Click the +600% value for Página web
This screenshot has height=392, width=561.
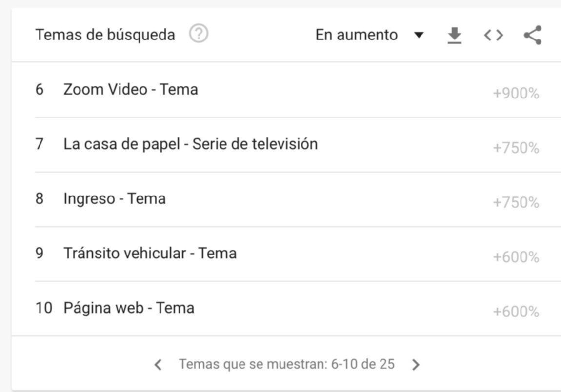tap(516, 312)
